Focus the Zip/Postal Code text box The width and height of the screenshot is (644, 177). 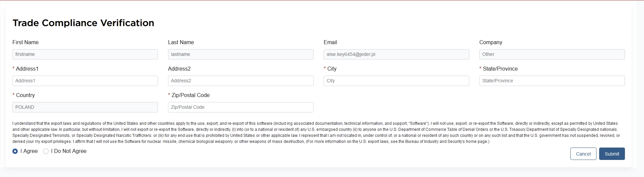pos(240,107)
